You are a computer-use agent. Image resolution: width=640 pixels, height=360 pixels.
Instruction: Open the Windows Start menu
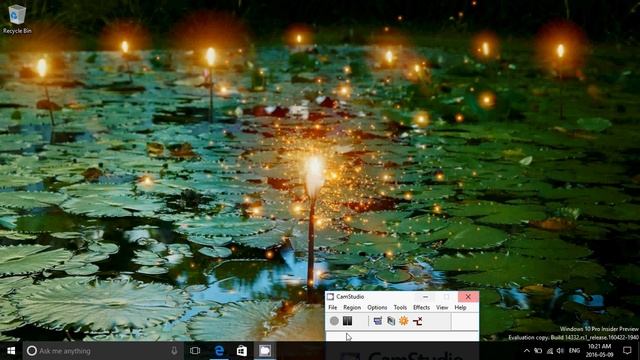(x=11, y=351)
